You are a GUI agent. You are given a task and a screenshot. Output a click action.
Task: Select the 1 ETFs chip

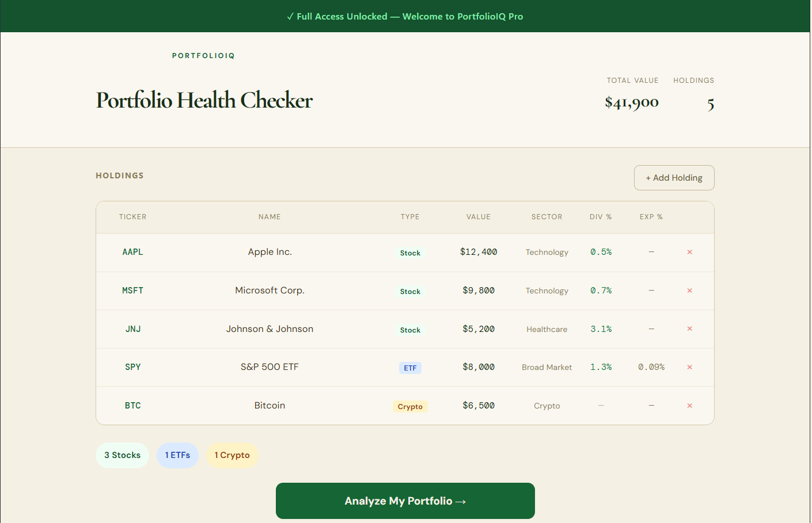click(x=177, y=455)
